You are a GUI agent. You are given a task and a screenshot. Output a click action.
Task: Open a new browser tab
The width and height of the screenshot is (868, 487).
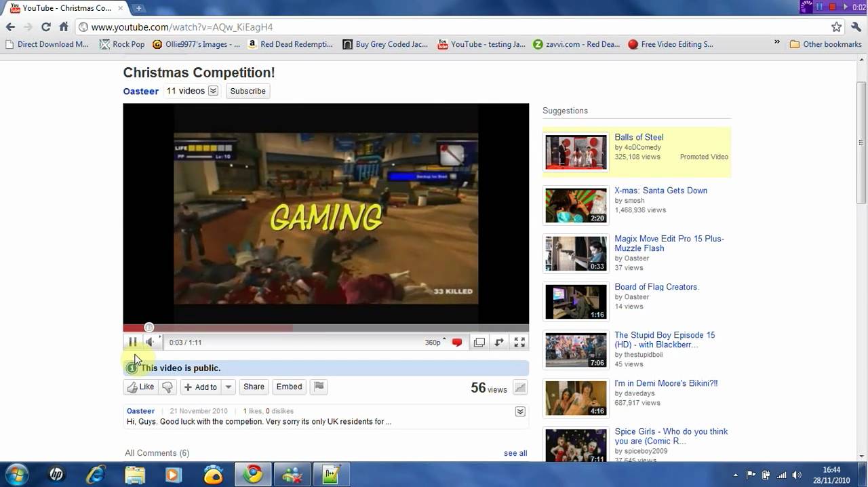[138, 8]
